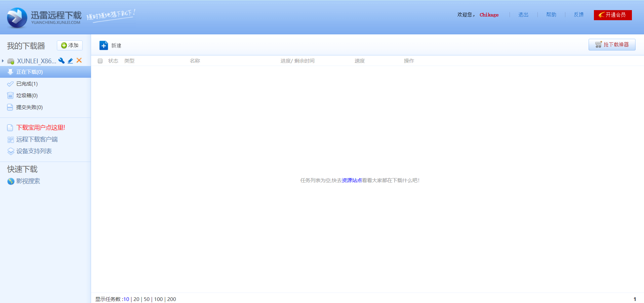Open 反馈 feedback
Screen dimensions: 644x303
coord(578,14)
